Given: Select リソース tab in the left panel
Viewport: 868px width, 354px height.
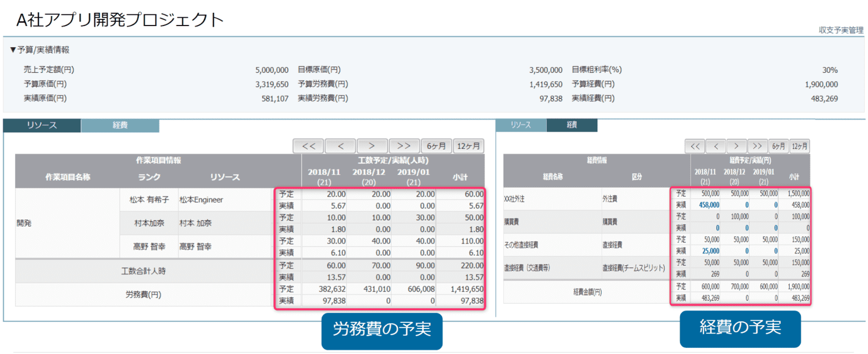Looking at the screenshot, I should click(x=42, y=126).
